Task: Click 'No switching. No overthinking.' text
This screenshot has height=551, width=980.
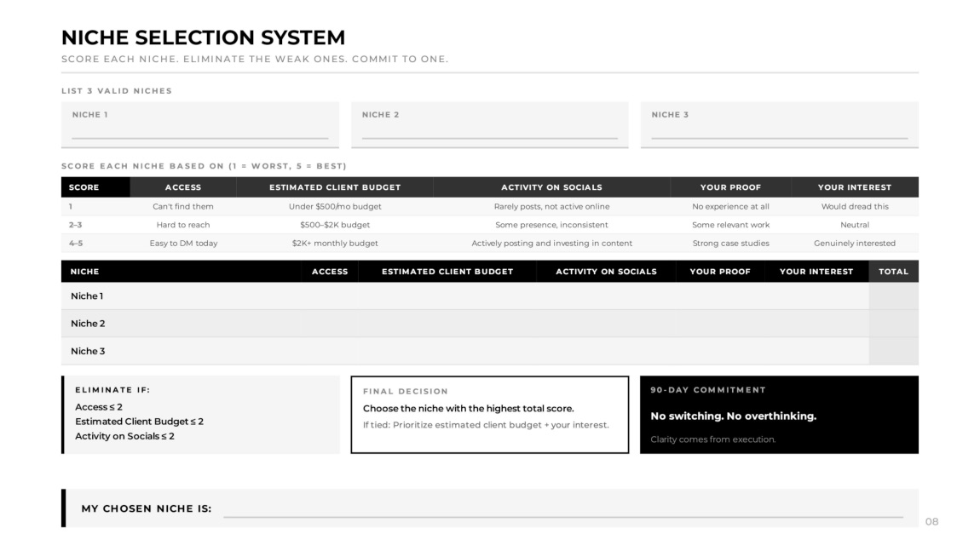Action: [734, 416]
